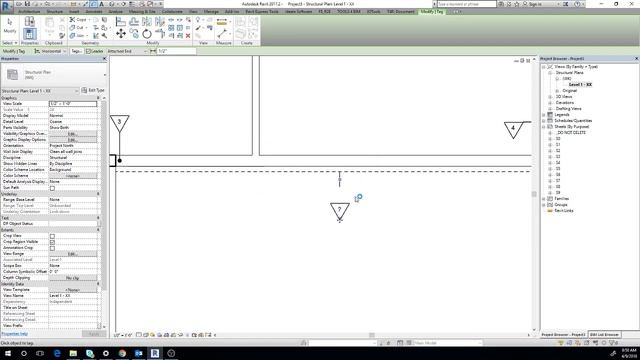Click the red Delete X icon

click(x=188, y=36)
